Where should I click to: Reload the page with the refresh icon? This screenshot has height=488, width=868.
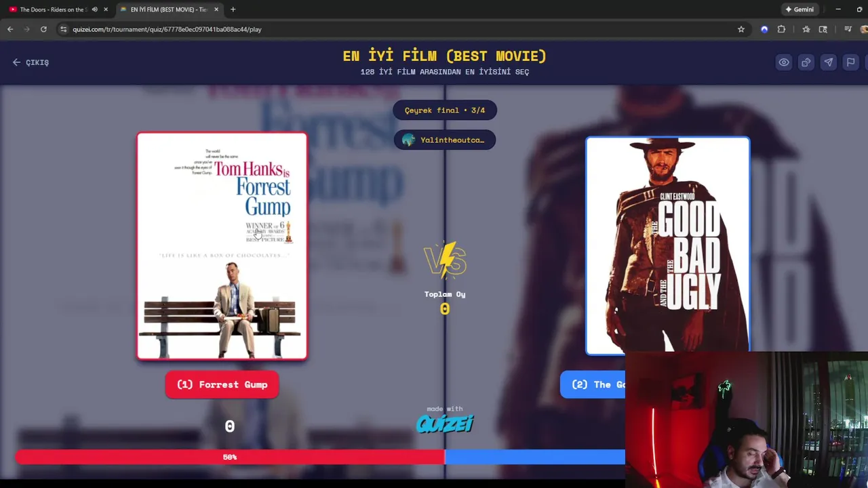click(43, 29)
